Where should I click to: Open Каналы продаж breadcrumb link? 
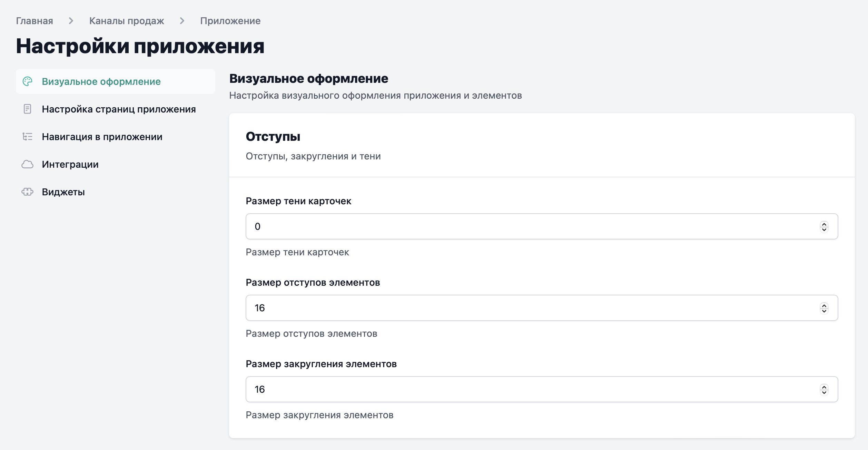pos(127,21)
